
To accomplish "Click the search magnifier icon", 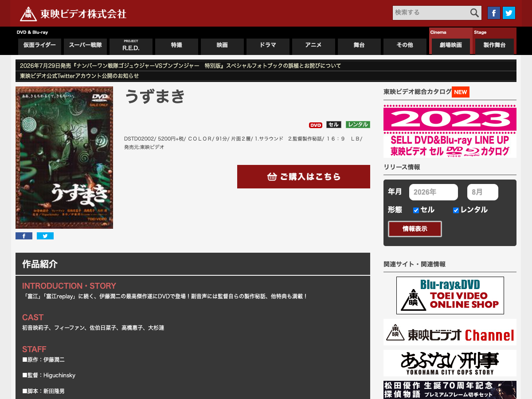I will [x=474, y=13].
